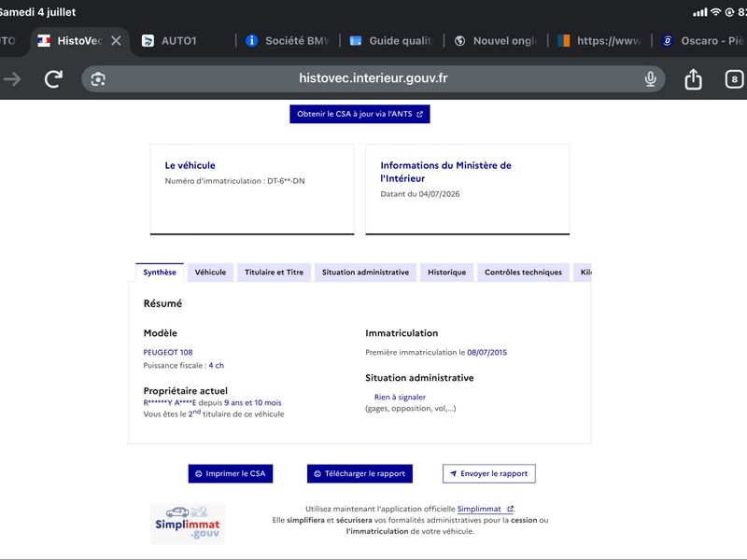This screenshot has height=560, width=747.
Task: Click the Datant du 04/07/2026 text
Action: click(419, 194)
